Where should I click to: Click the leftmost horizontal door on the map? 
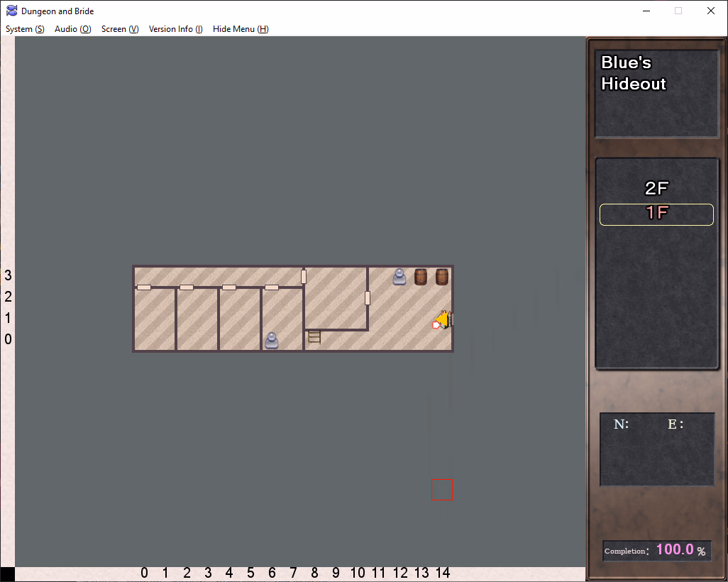pos(144,287)
